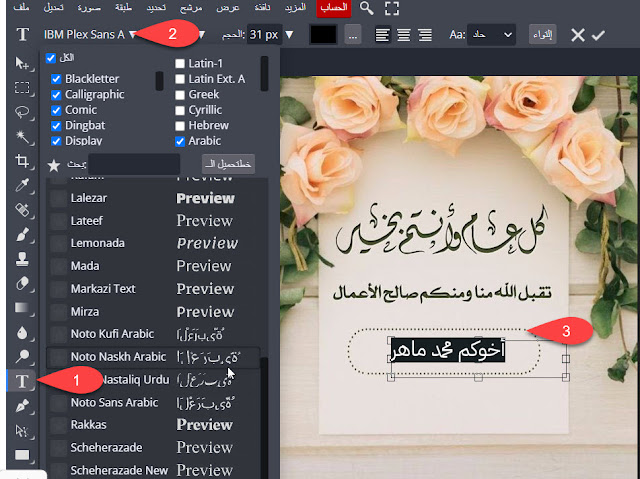Enable the Cyrillic script filter
640x479 pixels.
[180, 110]
